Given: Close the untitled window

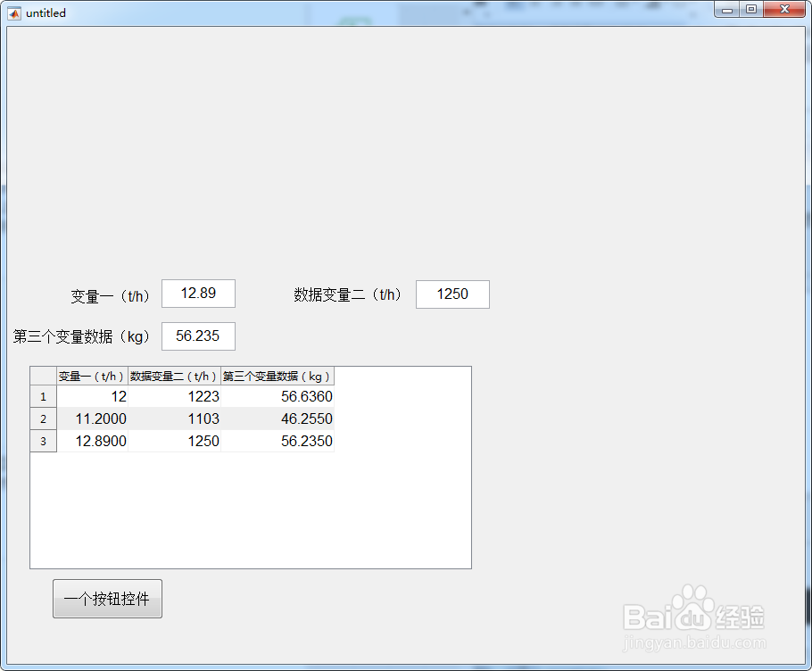Looking at the screenshot, I should 784,10.
